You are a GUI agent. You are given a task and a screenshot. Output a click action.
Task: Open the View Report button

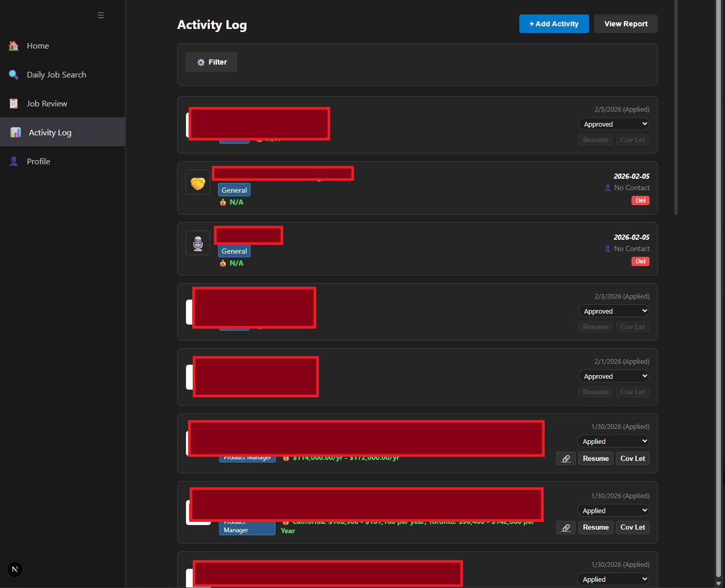pyautogui.click(x=626, y=24)
